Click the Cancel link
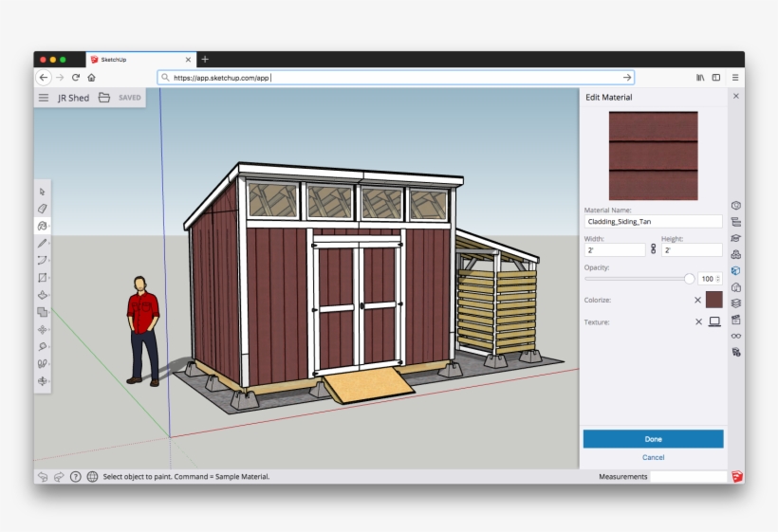778x532 pixels. [x=653, y=457]
